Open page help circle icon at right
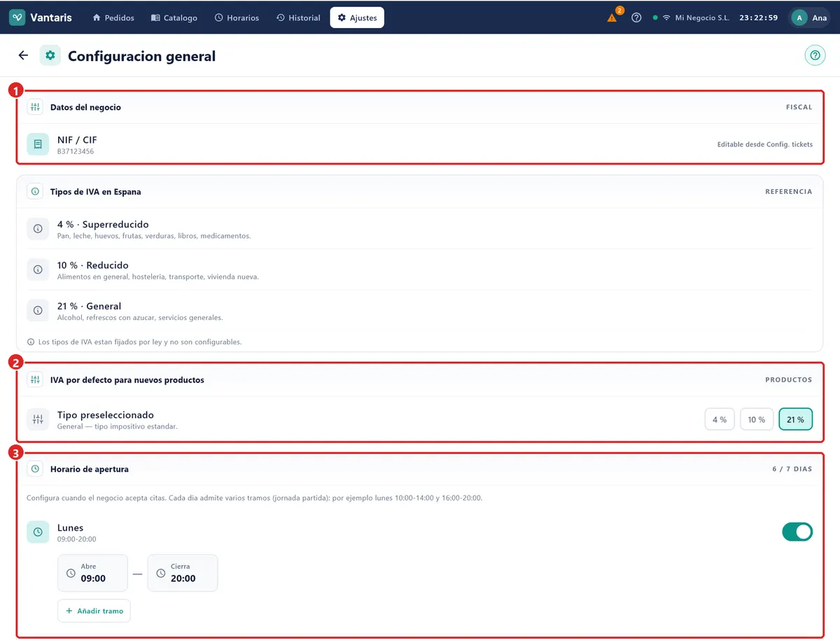This screenshot has width=840, height=640. click(x=815, y=55)
